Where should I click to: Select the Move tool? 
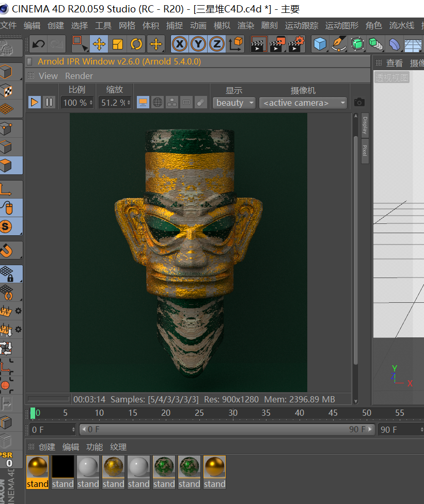99,45
